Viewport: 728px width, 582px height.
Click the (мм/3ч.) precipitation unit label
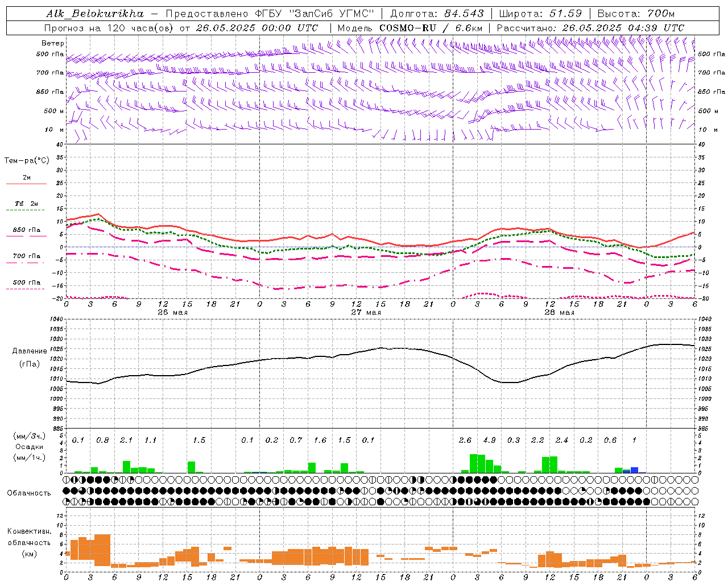coord(28,436)
